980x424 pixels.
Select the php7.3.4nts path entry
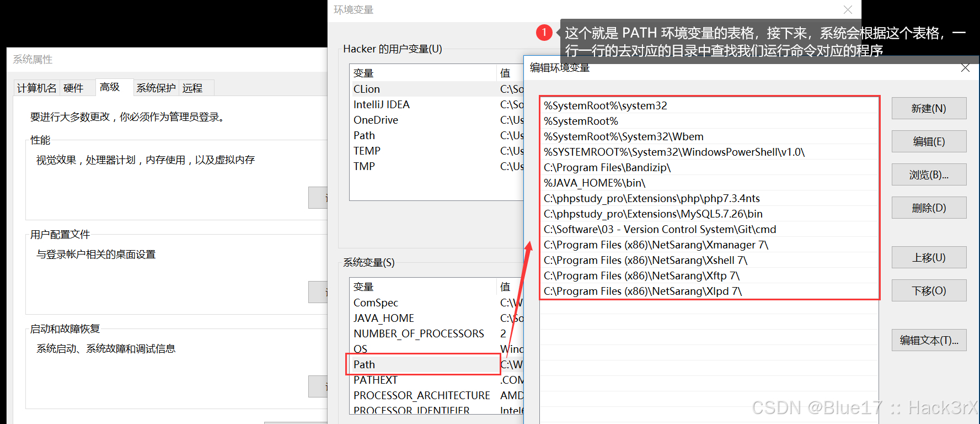tap(709, 198)
